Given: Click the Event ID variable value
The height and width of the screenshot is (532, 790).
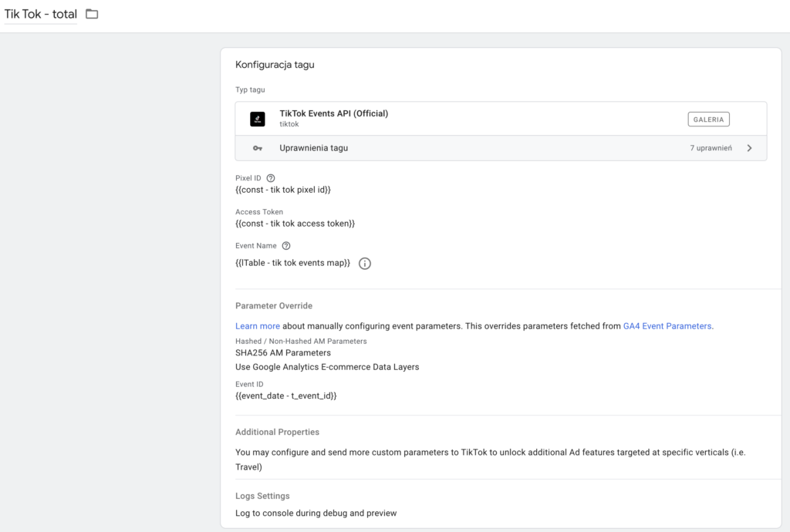Looking at the screenshot, I should click(285, 396).
